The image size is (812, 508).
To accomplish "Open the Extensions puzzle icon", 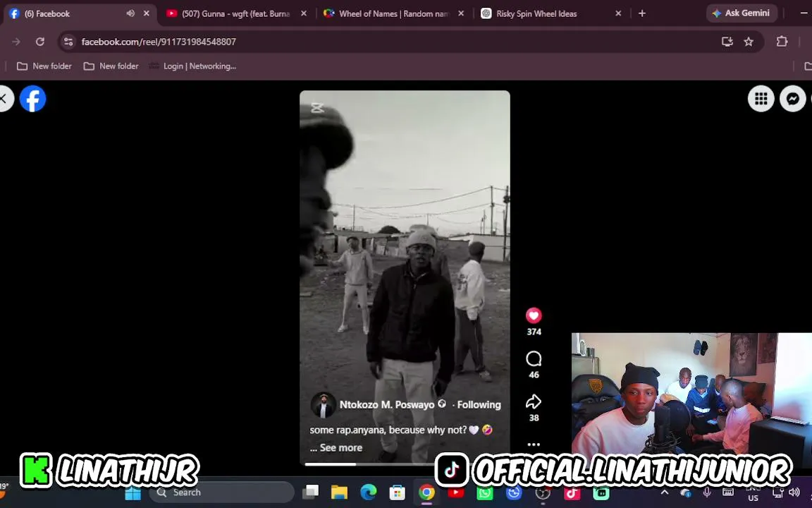I will pyautogui.click(x=782, y=42).
